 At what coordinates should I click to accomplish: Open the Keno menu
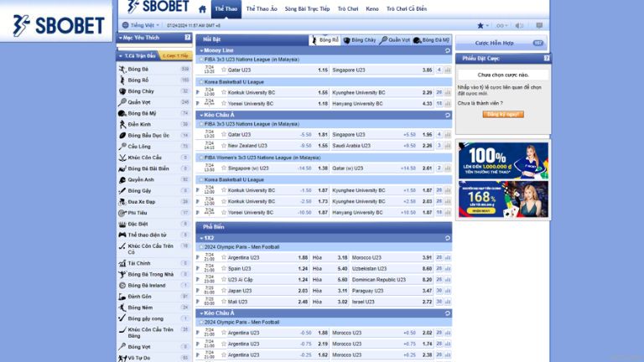[x=372, y=8]
